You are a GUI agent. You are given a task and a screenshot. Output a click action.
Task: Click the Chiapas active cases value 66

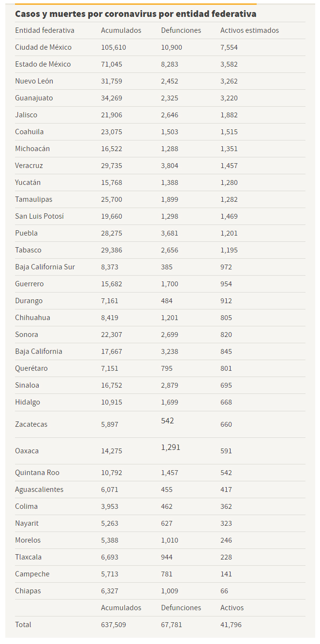click(224, 591)
